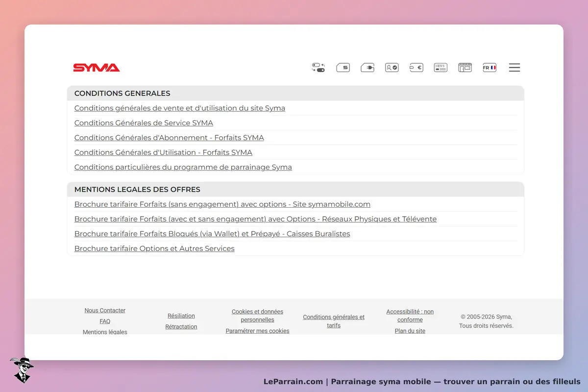Open Cookies et données personnelles link
Image resolution: width=588 pixels, height=392 pixels.
click(257, 316)
